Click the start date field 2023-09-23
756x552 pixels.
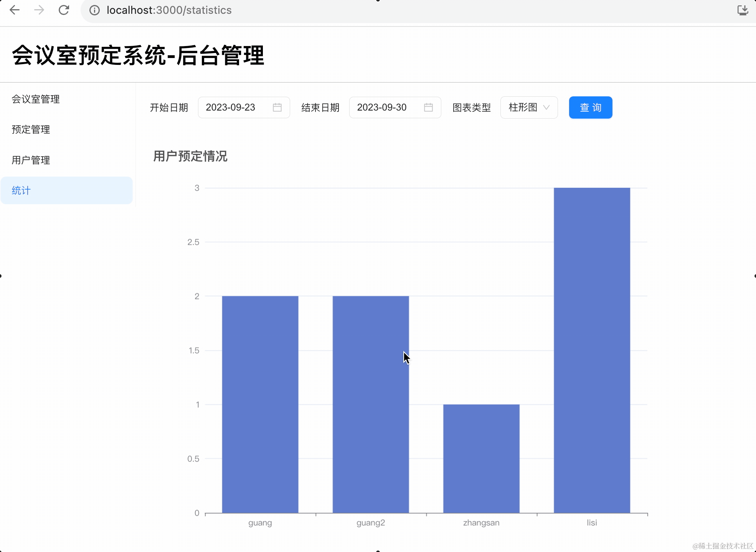[x=231, y=107]
